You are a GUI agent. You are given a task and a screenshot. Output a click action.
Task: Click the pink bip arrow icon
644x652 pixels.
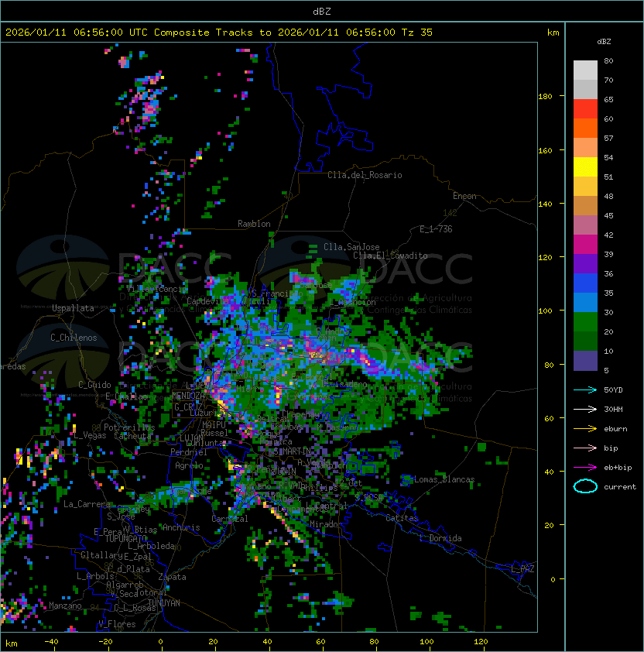point(585,448)
